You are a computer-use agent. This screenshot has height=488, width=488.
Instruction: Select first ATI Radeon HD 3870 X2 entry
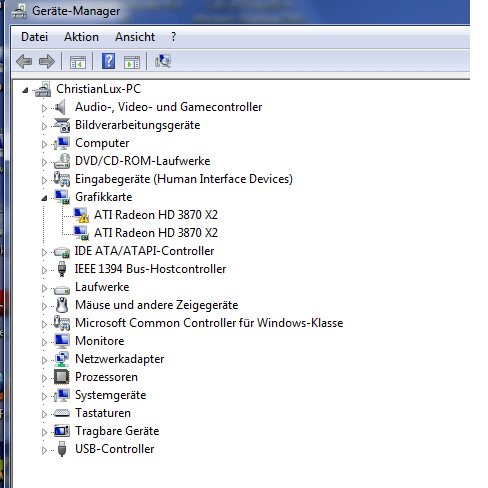point(156,215)
